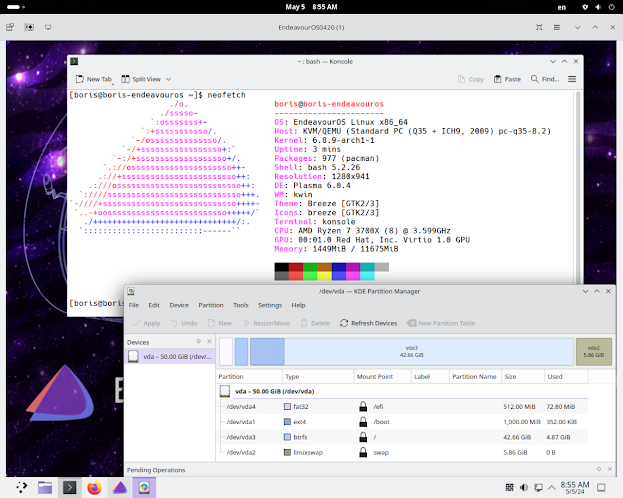Click the Konsole vertical scrollbar
Screen dimensions: 623x498
click(x=578, y=187)
